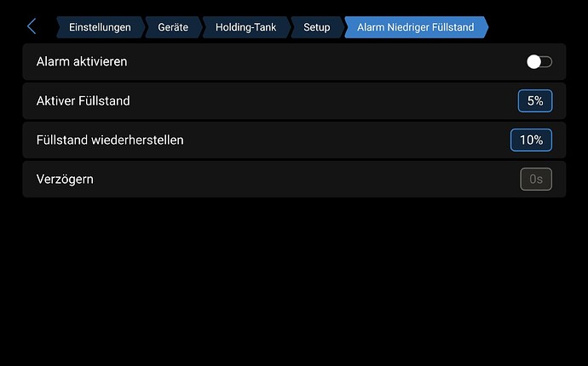Go back using the left arrow icon

click(32, 26)
